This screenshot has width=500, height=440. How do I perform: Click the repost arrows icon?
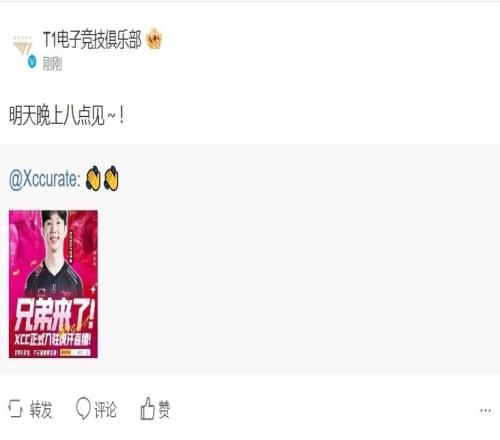coord(15,409)
